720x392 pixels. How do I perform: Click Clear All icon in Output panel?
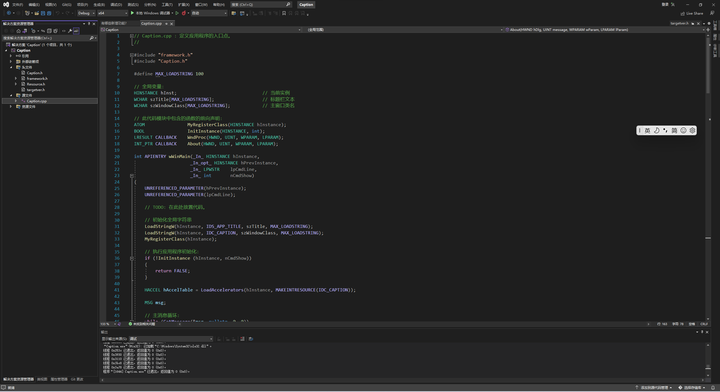(242, 339)
